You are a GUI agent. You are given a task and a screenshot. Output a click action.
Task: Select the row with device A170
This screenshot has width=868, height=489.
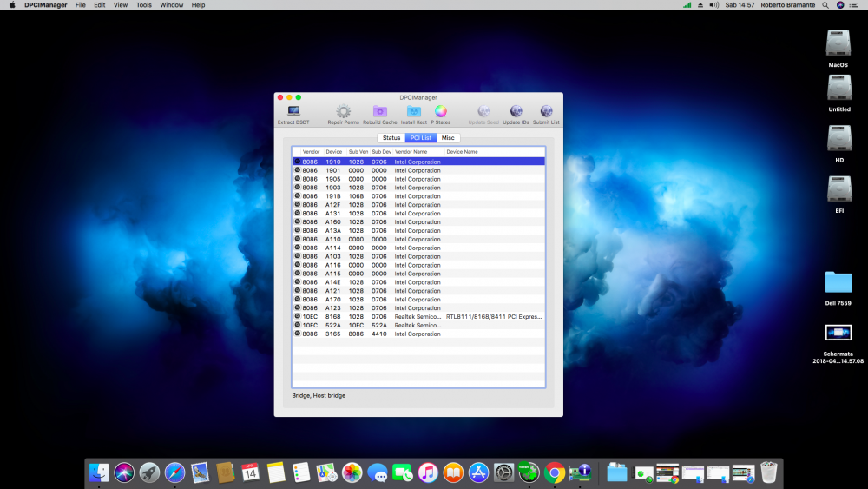pyautogui.click(x=418, y=300)
